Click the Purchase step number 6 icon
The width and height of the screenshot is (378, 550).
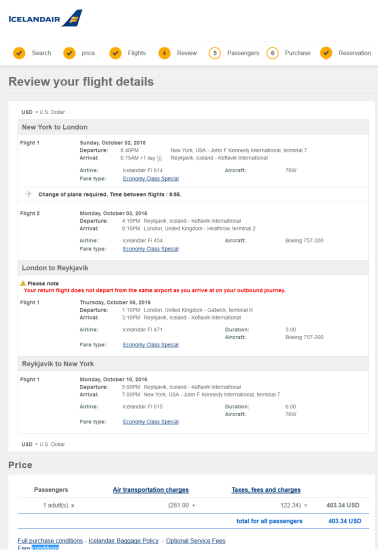tap(272, 53)
